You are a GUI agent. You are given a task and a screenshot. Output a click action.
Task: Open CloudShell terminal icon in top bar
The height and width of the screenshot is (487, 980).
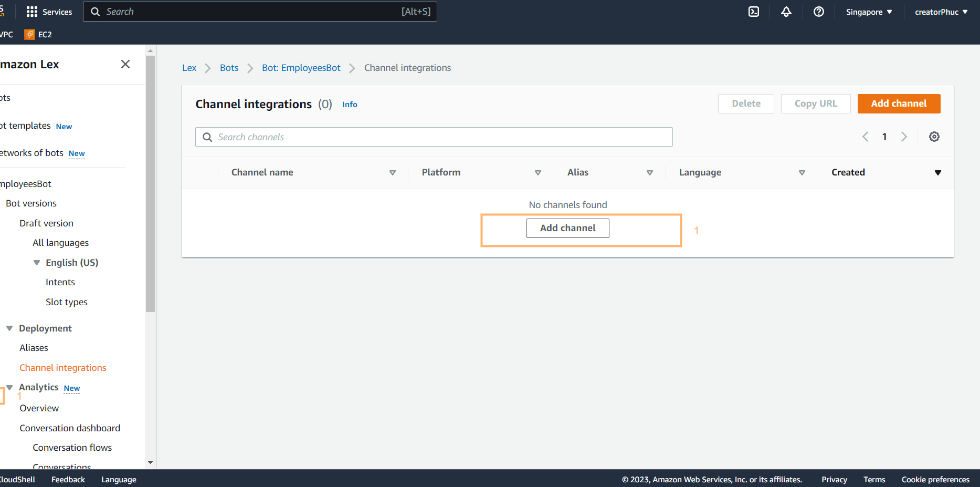754,12
